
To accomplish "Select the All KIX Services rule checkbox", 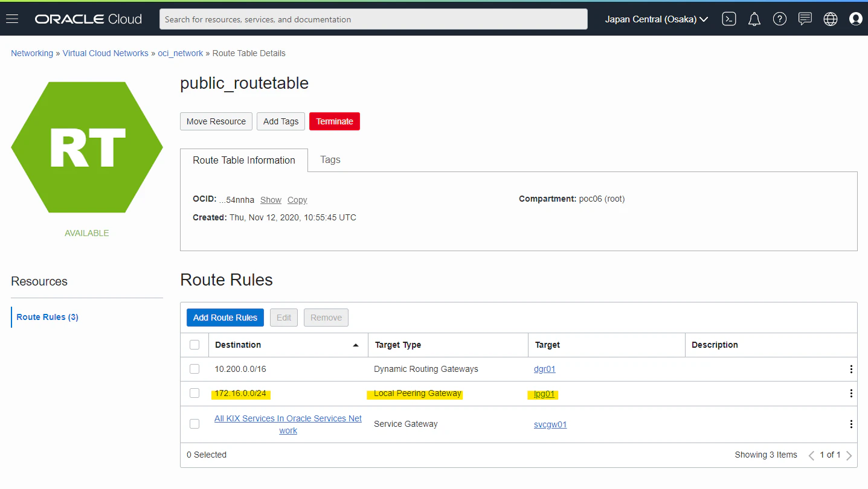I will 194,424.
